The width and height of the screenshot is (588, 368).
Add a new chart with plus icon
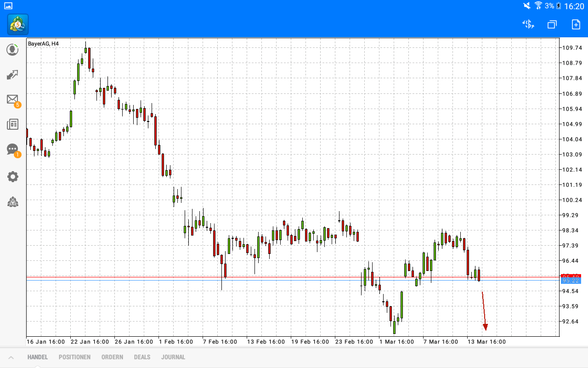[x=576, y=24]
